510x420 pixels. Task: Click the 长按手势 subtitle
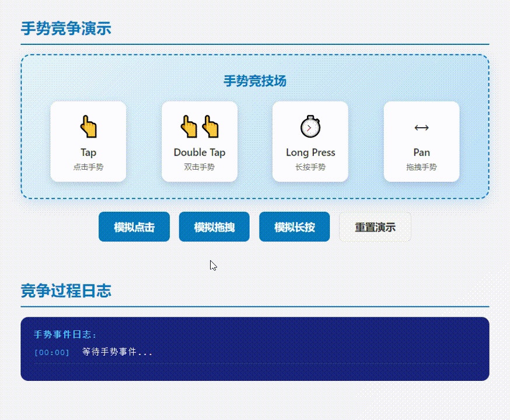(310, 167)
